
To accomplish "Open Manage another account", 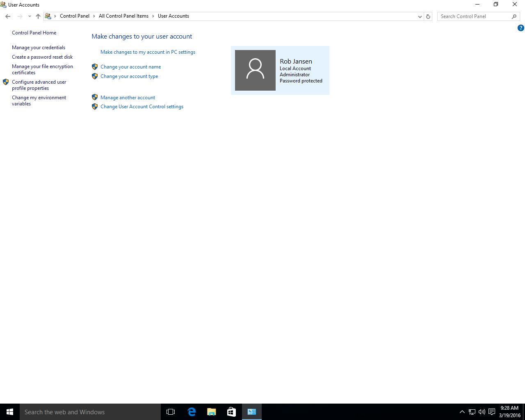I will click(x=128, y=98).
